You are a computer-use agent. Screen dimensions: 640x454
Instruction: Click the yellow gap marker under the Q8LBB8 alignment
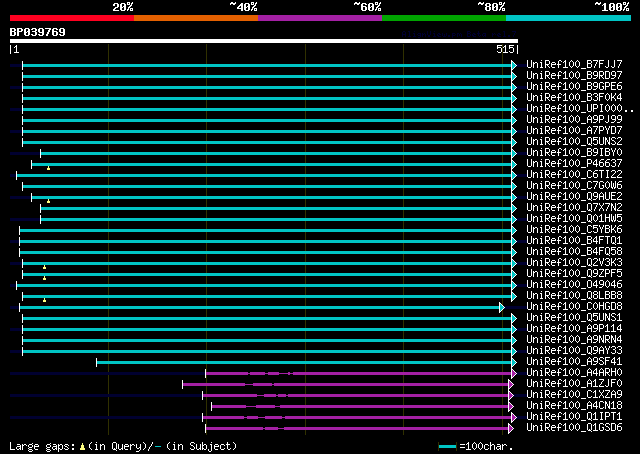point(44,300)
